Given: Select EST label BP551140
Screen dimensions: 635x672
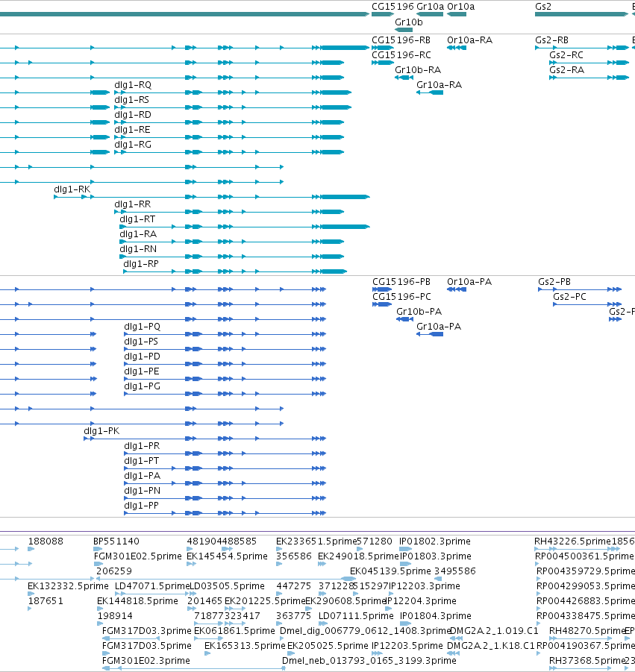Looking at the screenshot, I should coord(116,541).
